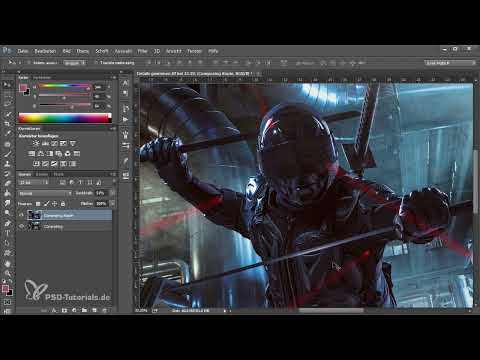Select the Move tool
The image size is (480, 360).
7,85
